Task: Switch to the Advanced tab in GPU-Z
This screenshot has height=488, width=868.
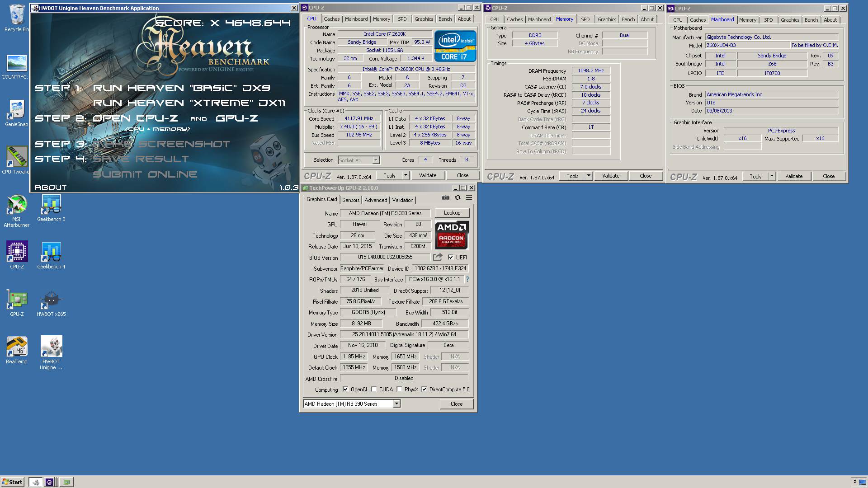Action: (376, 200)
